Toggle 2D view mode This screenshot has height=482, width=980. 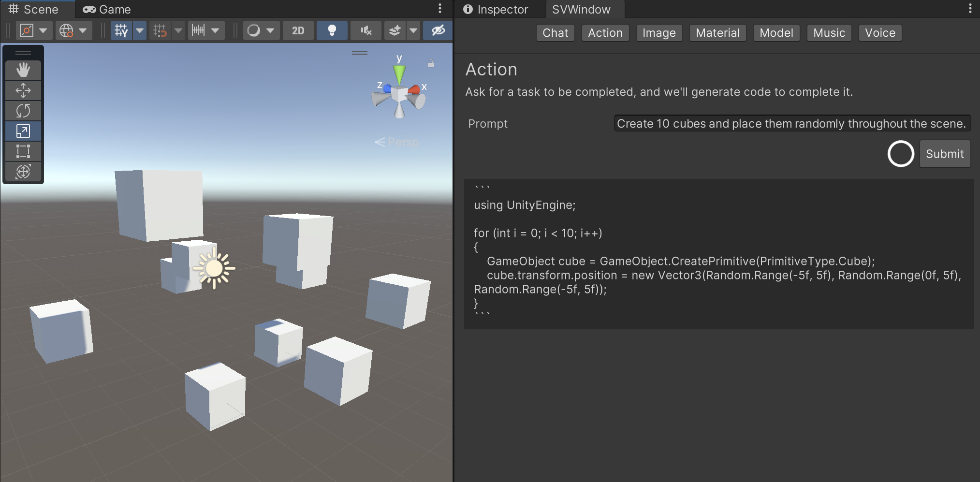point(298,31)
